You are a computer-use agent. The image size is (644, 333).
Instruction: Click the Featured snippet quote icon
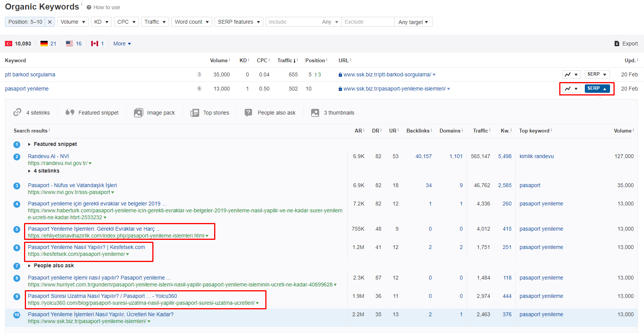(x=70, y=112)
